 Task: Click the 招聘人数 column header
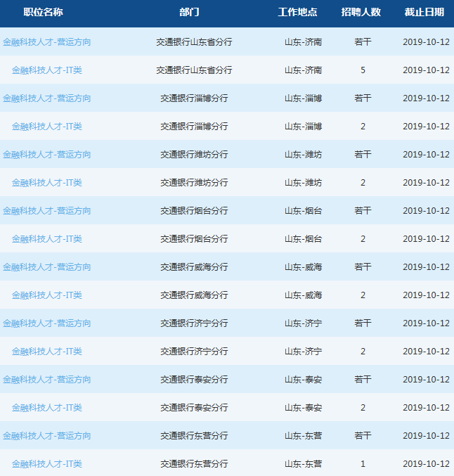click(361, 13)
